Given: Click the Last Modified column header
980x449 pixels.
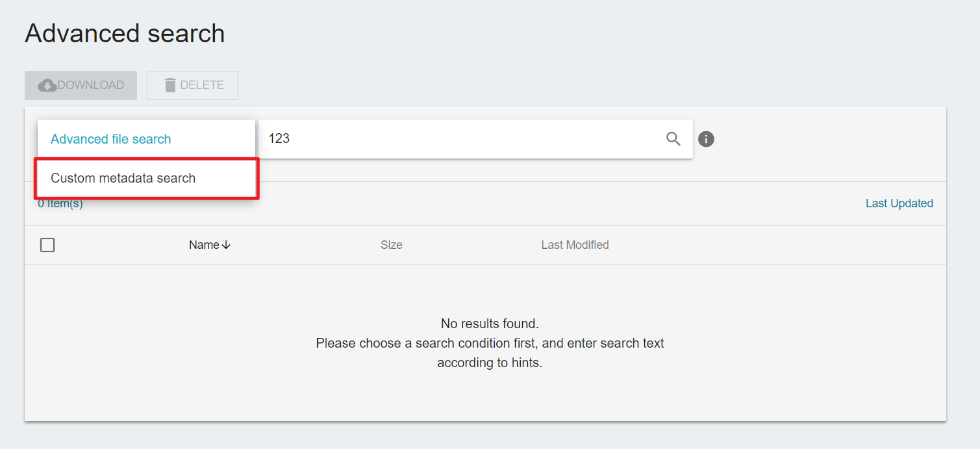Looking at the screenshot, I should pyautogui.click(x=575, y=245).
